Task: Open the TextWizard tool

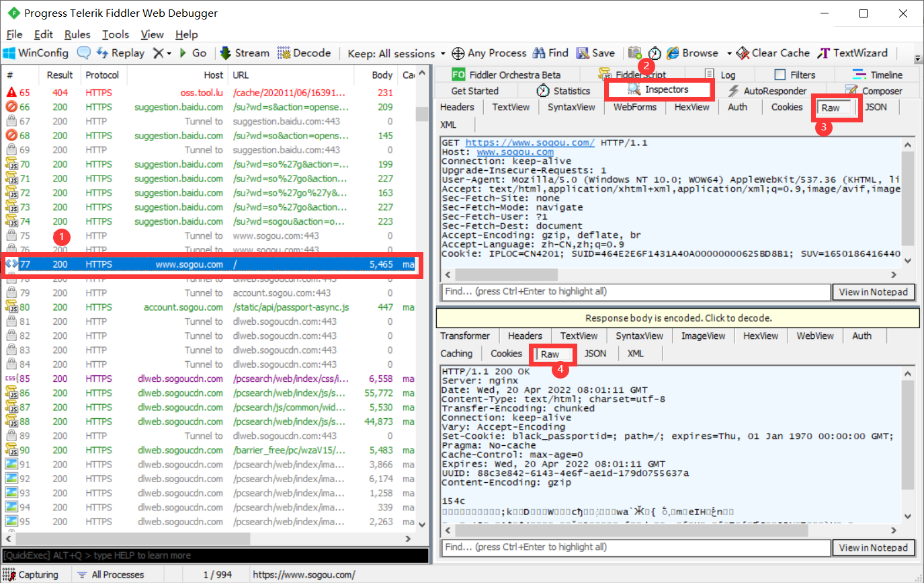Action: click(852, 53)
